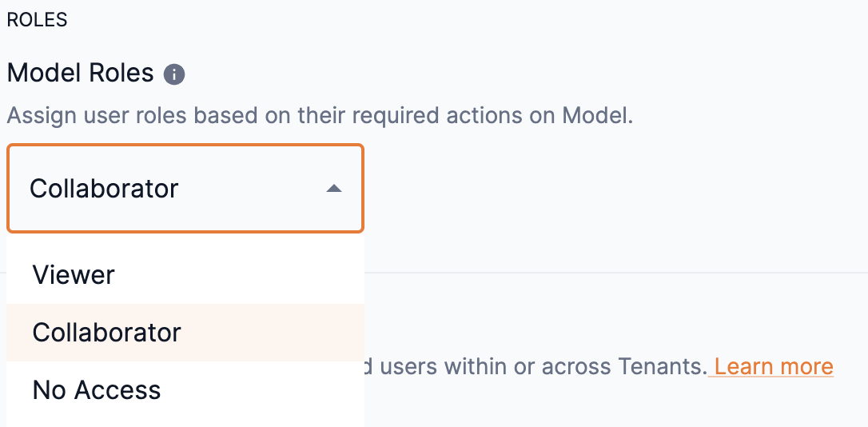Revoke access by selecting No Access
This screenshot has width=868, height=427.
97,390
